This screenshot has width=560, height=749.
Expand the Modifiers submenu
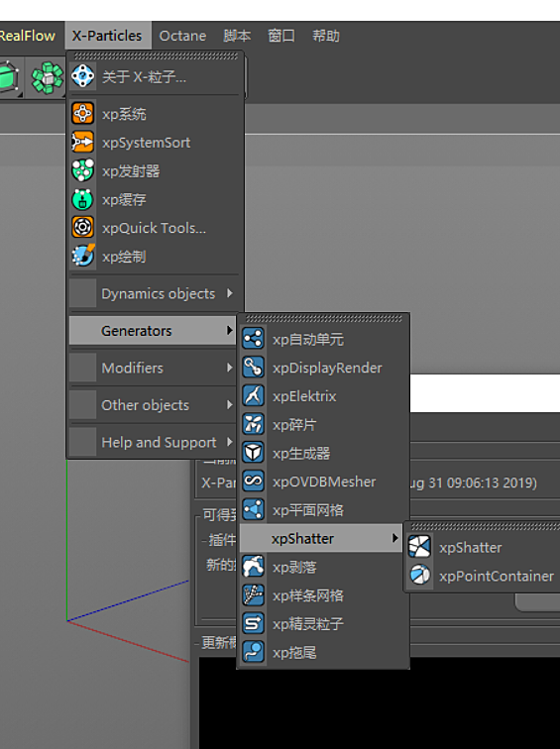point(153,368)
